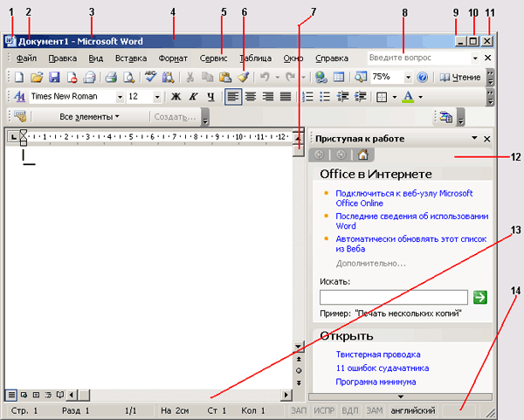The width and height of the screenshot is (524, 420).
Task: Click the Искать search input field
Action: [394, 297]
